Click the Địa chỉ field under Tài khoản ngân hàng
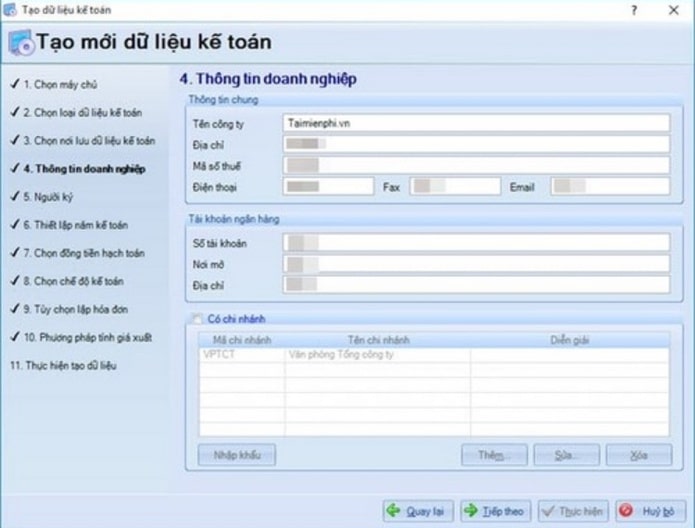Viewport: 695px width, 528px height. (476, 285)
